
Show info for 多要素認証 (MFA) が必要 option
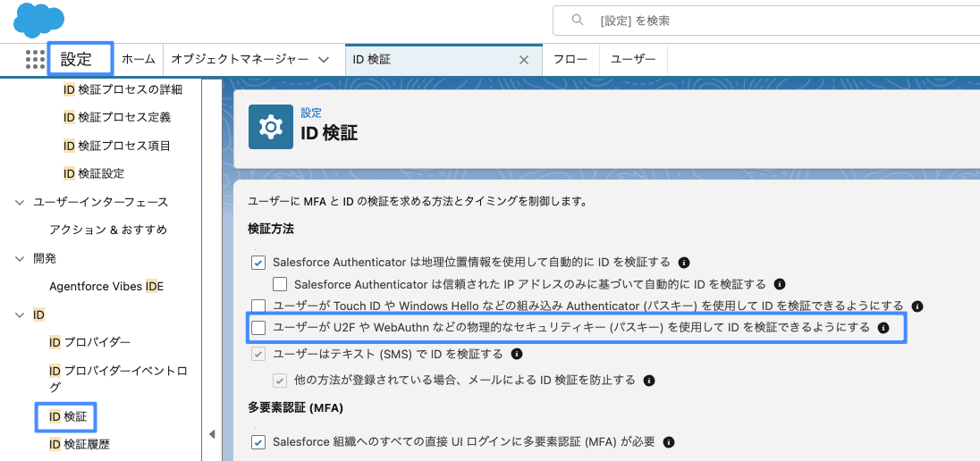click(x=669, y=442)
